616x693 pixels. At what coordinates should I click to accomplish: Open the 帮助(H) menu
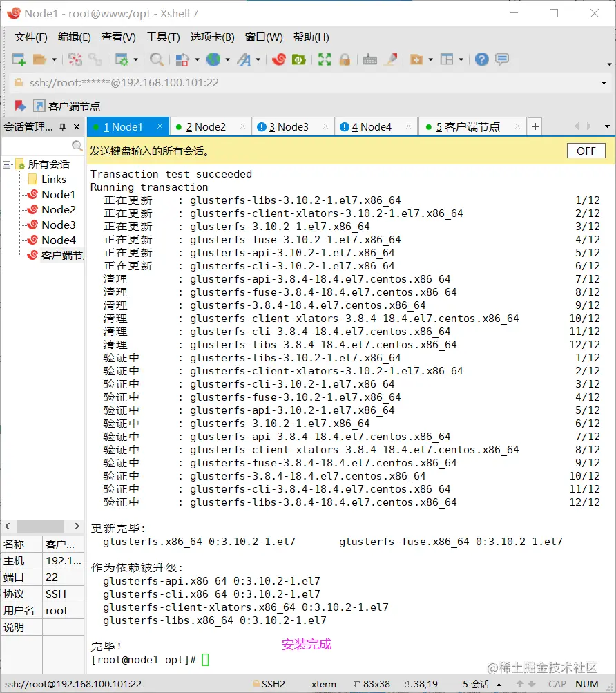pyautogui.click(x=311, y=37)
